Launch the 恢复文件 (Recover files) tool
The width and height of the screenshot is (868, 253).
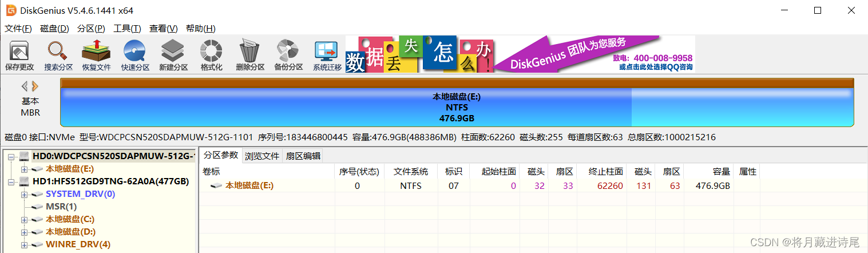96,56
